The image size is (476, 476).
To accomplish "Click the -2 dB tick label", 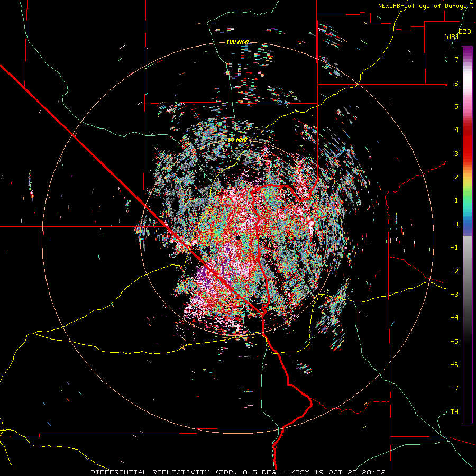I will click(x=454, y=271).
